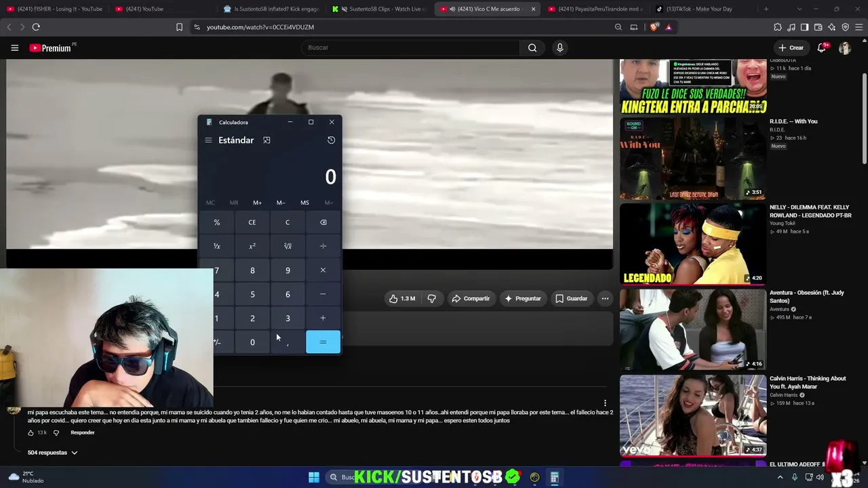The width and height of the screenshot is (868, 488).
Task: Click digit 8 on the Calculator
Action: (x=252, y=270)
